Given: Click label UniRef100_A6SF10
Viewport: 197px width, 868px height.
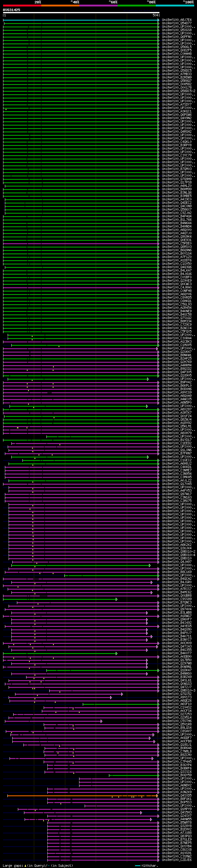Looking at the screenshot, I should [177, 704].
